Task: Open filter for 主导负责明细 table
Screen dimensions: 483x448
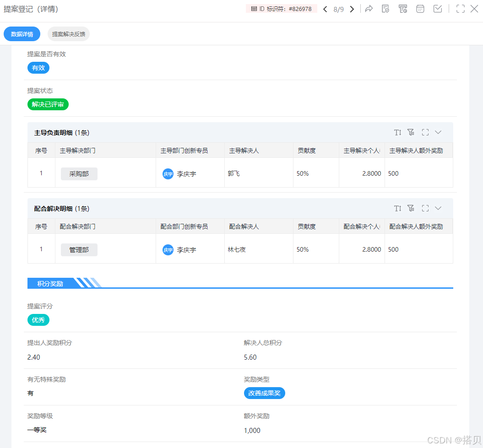Action: coord(411,132)
